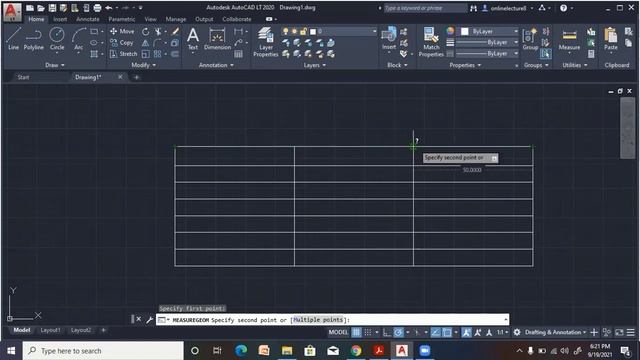Click the Erase tool icon

pos(175,31)
